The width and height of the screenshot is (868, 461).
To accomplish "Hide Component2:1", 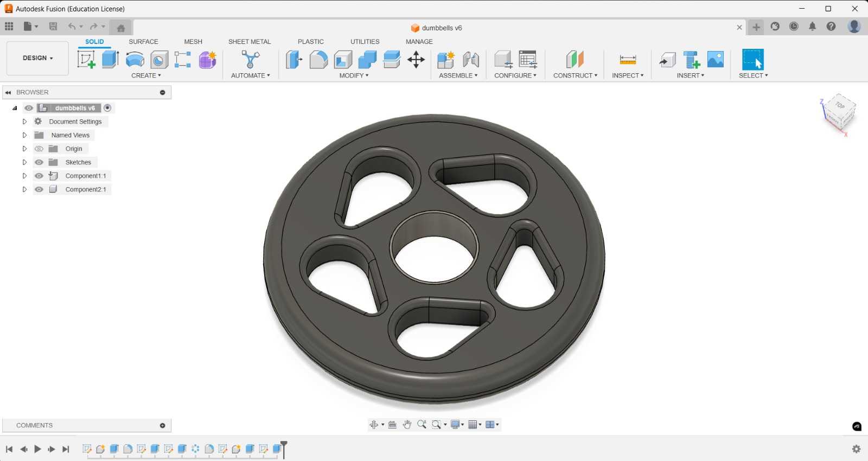I will (39, 189).
